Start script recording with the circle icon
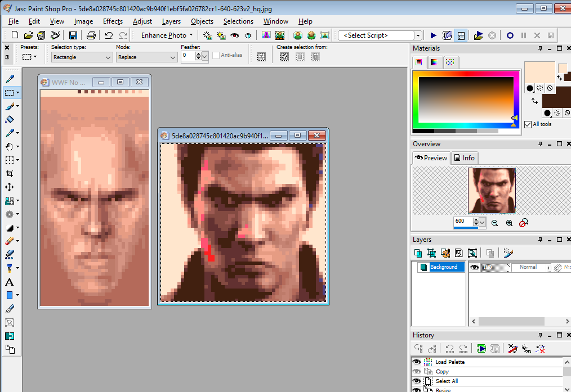This screenshot has width=571, height=392. [510, 35]
